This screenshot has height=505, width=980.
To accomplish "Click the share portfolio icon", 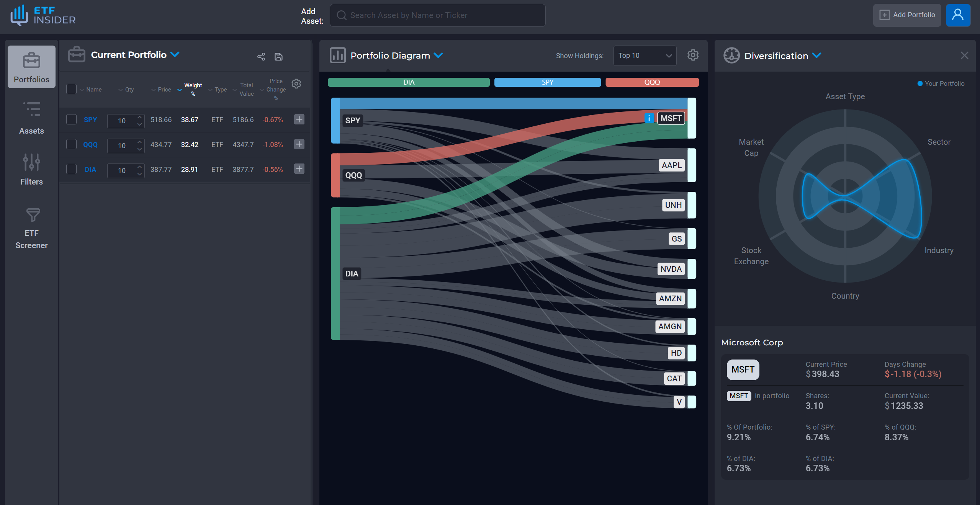I will pyautogui.click(x=261, y=57).
